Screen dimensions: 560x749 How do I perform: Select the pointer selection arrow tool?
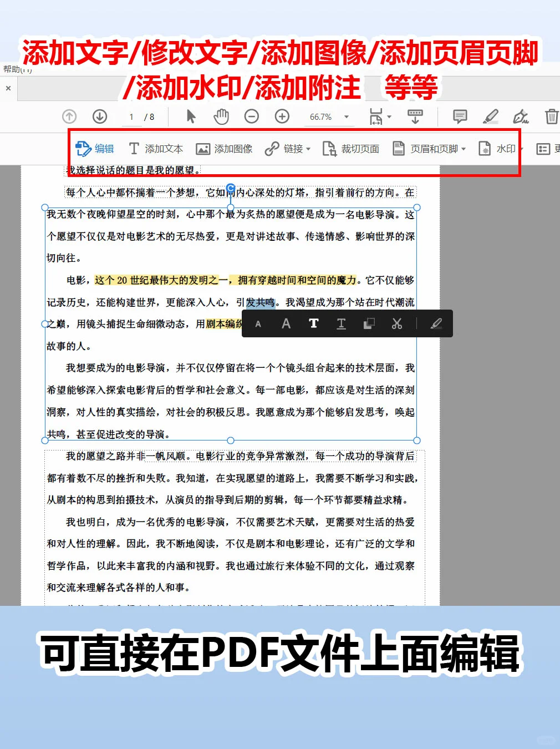190,117
